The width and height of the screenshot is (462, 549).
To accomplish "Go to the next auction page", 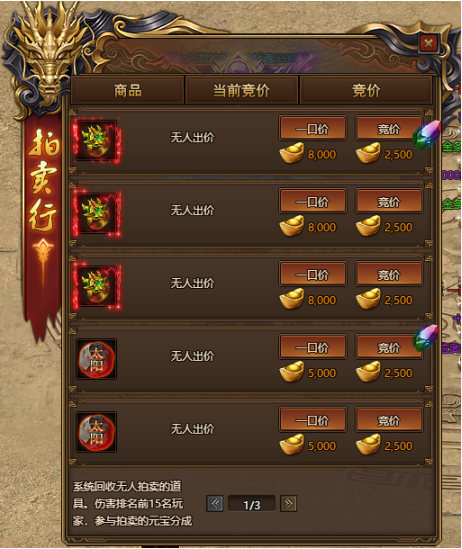I will point(288,504).
